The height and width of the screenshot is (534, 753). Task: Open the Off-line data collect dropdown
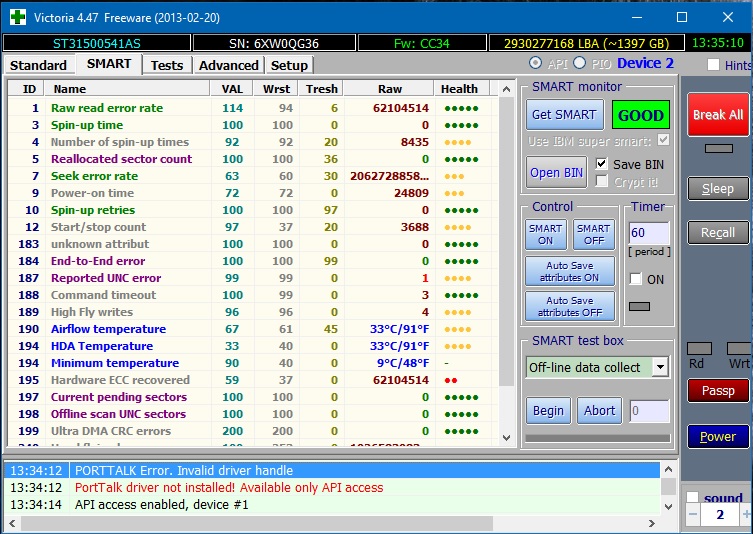coord(659,367)
